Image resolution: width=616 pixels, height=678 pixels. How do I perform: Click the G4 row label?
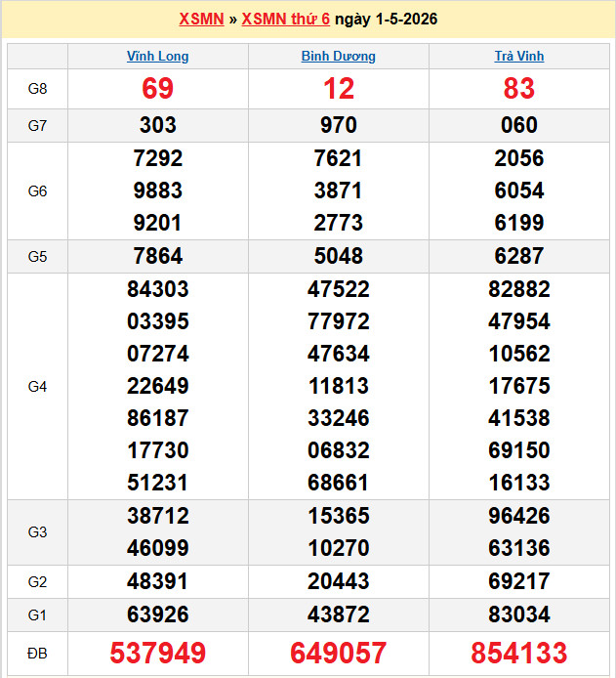[37, 387]
